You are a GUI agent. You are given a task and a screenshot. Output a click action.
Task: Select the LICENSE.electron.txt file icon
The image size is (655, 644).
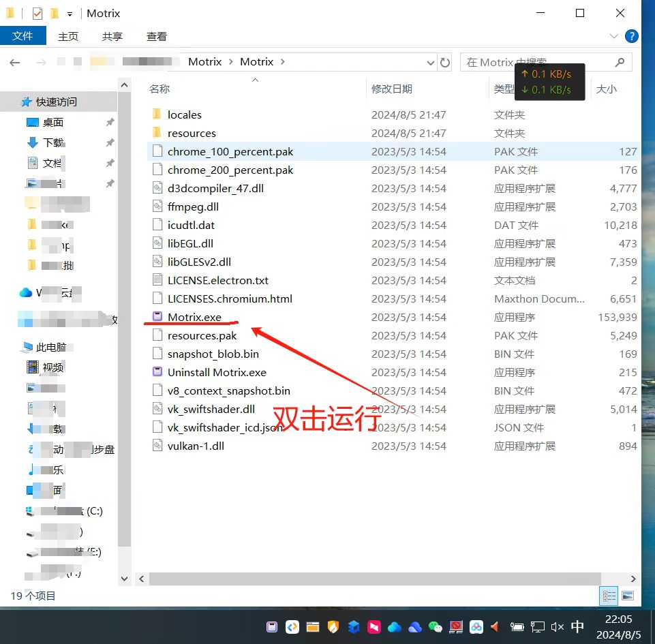[x=157, y=280]
